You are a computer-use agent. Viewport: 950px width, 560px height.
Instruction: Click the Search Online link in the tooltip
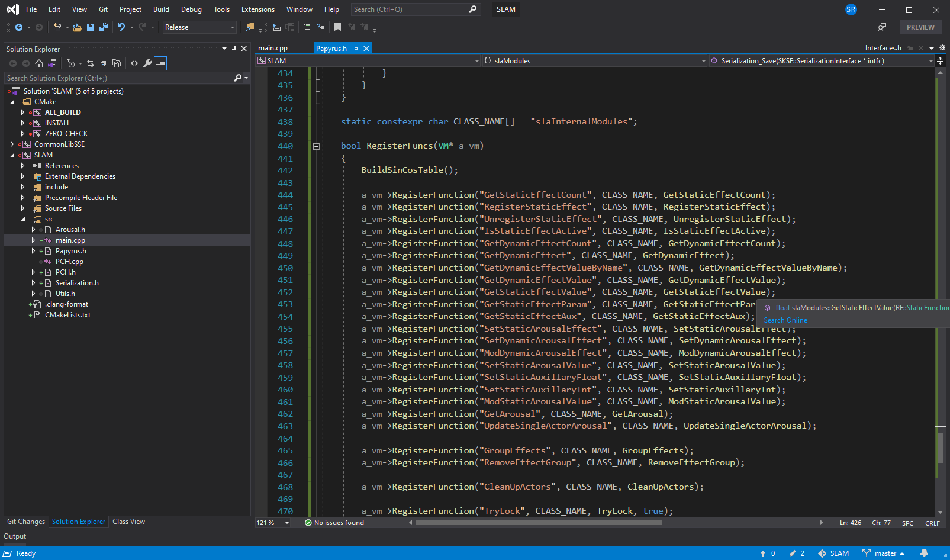(785, 320)
